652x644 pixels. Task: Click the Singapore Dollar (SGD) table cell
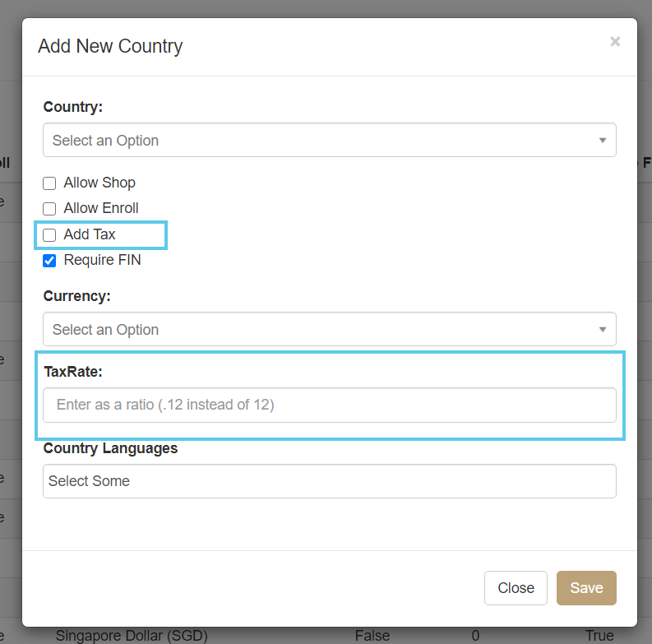(x=132, y=636)
